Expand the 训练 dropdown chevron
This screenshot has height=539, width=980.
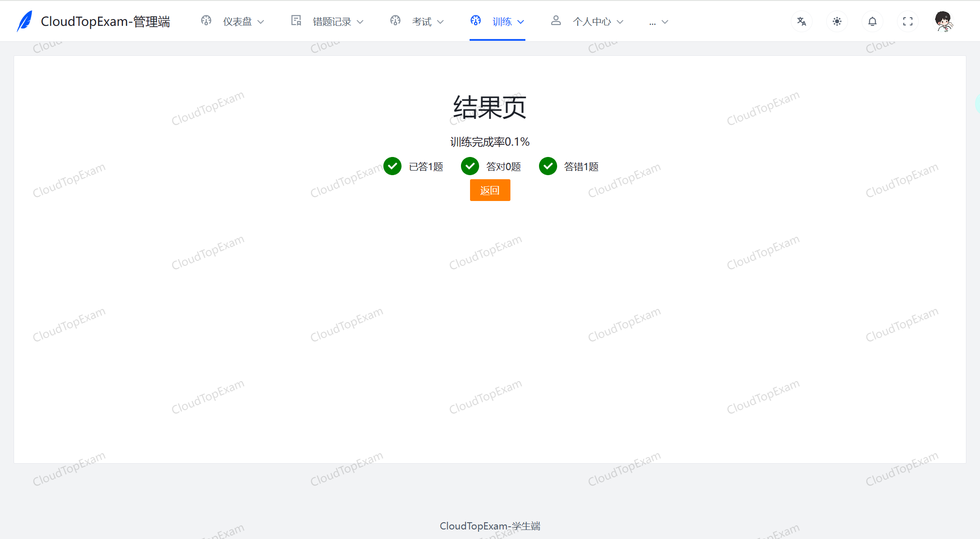pos(522,21)
